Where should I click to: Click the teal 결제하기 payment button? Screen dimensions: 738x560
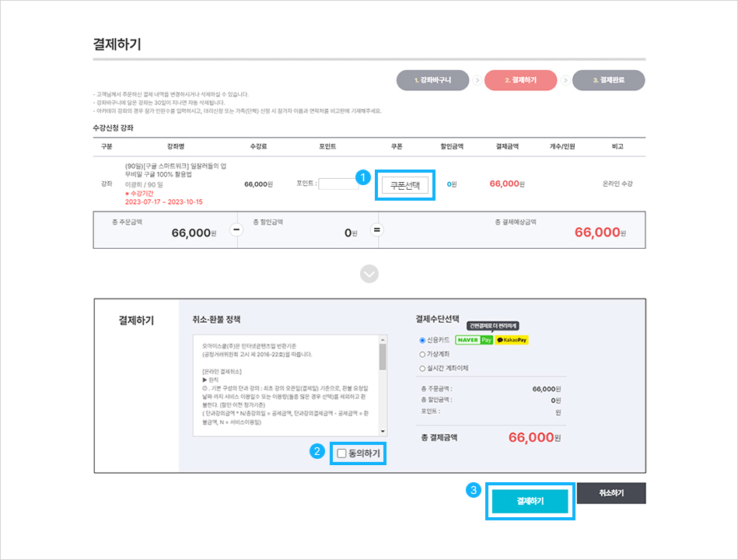coord(530,501)
